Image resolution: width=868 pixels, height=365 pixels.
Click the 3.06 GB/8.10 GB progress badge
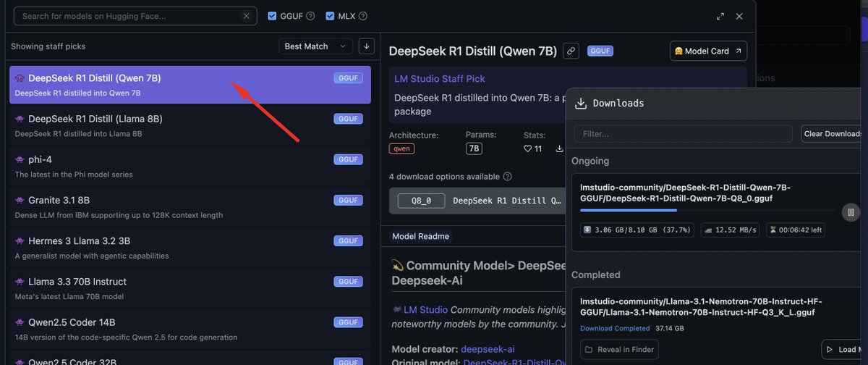[x=637, y=230]
